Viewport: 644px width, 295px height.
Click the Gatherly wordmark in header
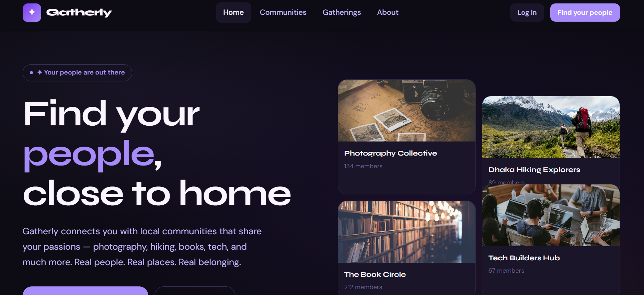coord(79,13)
